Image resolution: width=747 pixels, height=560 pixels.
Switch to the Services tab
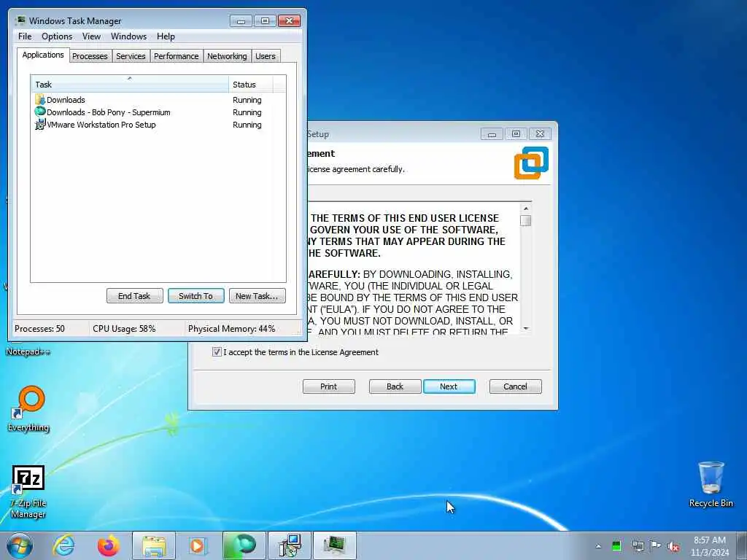[131, 56]
